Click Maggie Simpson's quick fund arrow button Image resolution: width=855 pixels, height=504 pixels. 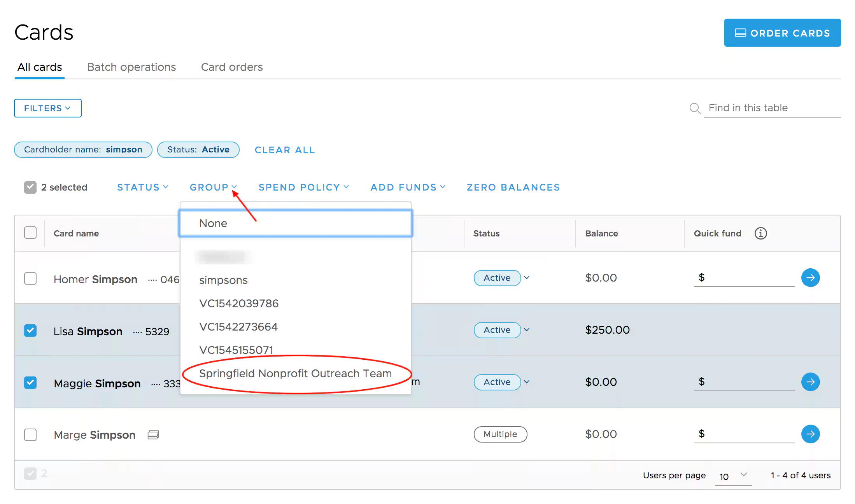tap(810, 382)
